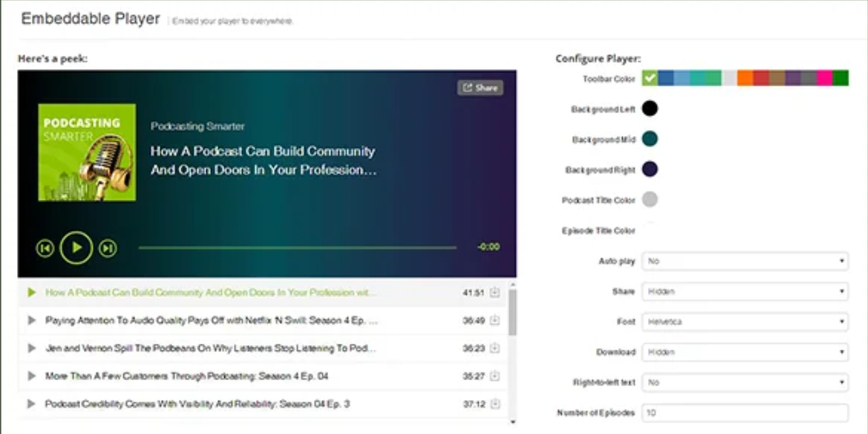Open the Right-to-left text dropdown

[745, 383]
